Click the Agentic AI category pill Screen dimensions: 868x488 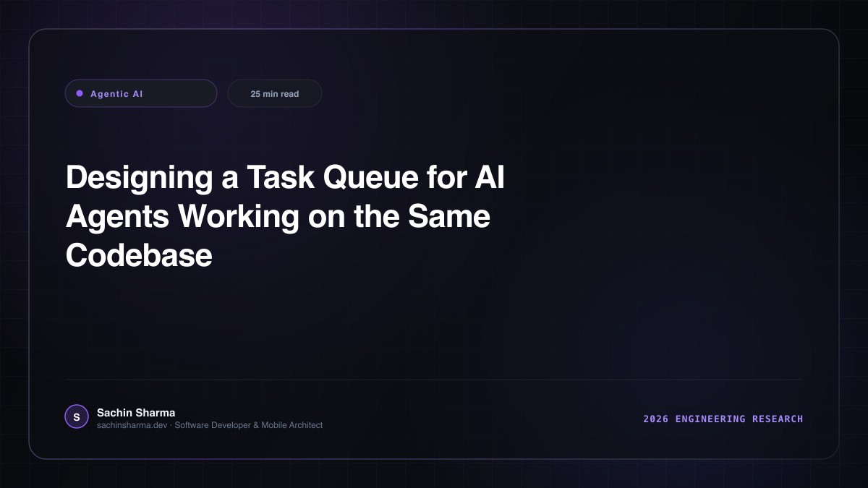(x=141, y=93)
